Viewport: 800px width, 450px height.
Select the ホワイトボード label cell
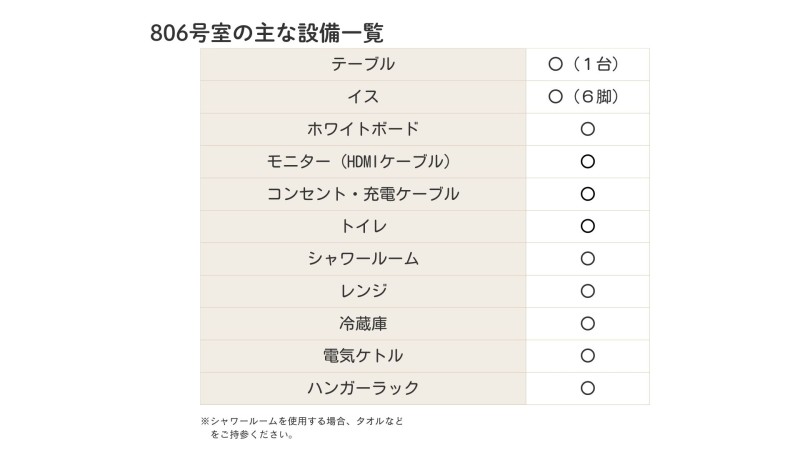(363, 129)
